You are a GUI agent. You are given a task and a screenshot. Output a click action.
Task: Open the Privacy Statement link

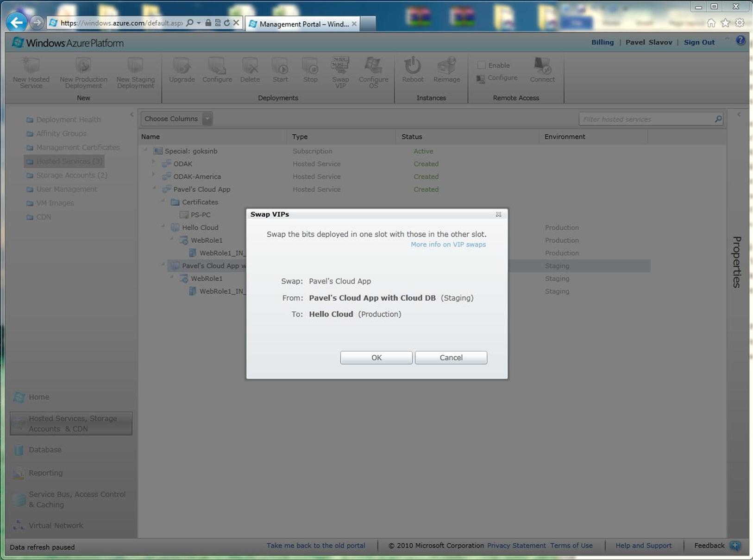click(516, 546)
